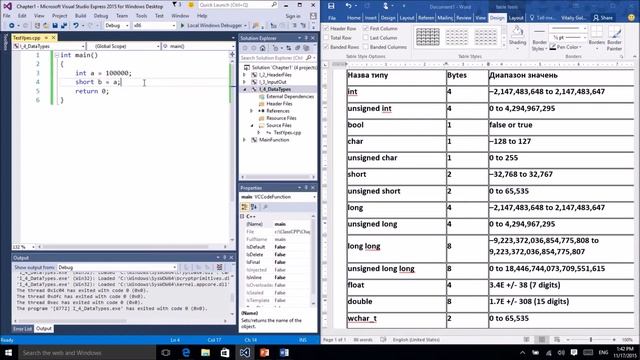Switch to the Review tab in Word
The height and width of the screenshot is (360, 640).
click(463, 18)
